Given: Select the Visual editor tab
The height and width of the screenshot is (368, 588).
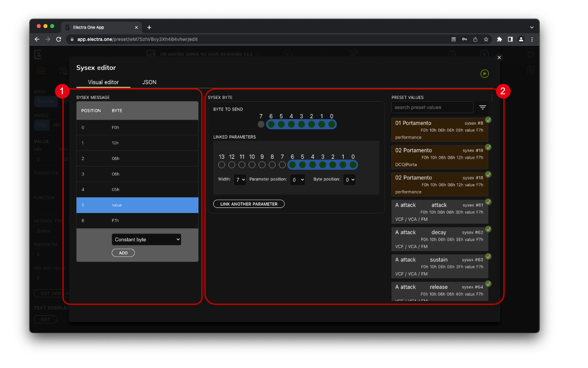Looking at the screenshot, I should tap(103, 82).
